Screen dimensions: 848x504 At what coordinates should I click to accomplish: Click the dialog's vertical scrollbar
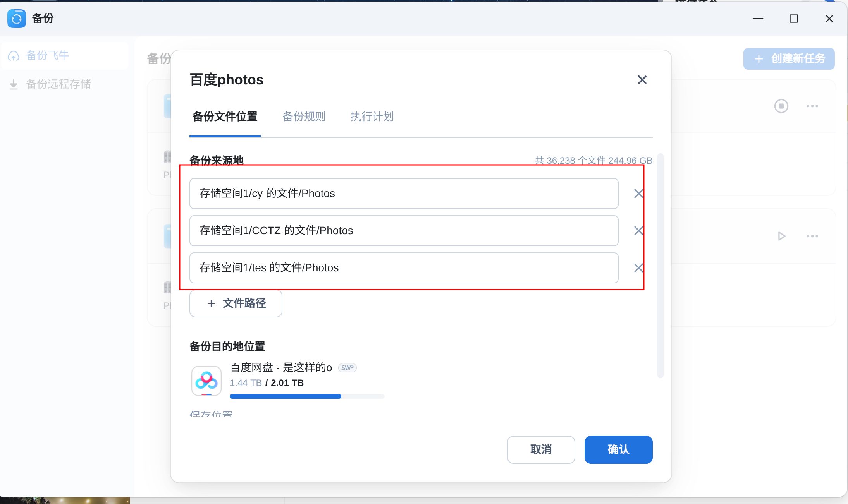coord(661,266)
